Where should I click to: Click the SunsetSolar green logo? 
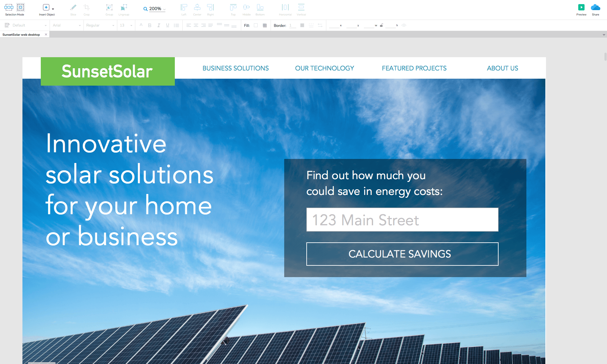tap(108, 71)
